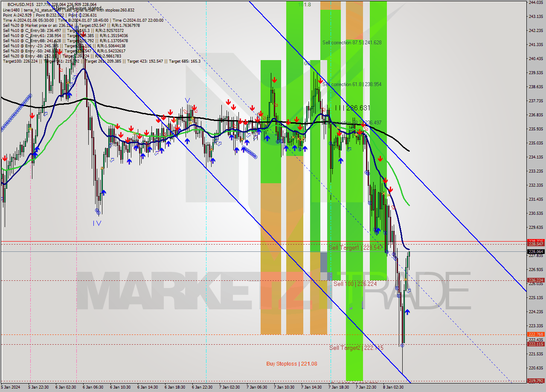Screen dimensions: 546x392
Task: Click the '6 Jan 14:30' time label
Action: point(148,387)
